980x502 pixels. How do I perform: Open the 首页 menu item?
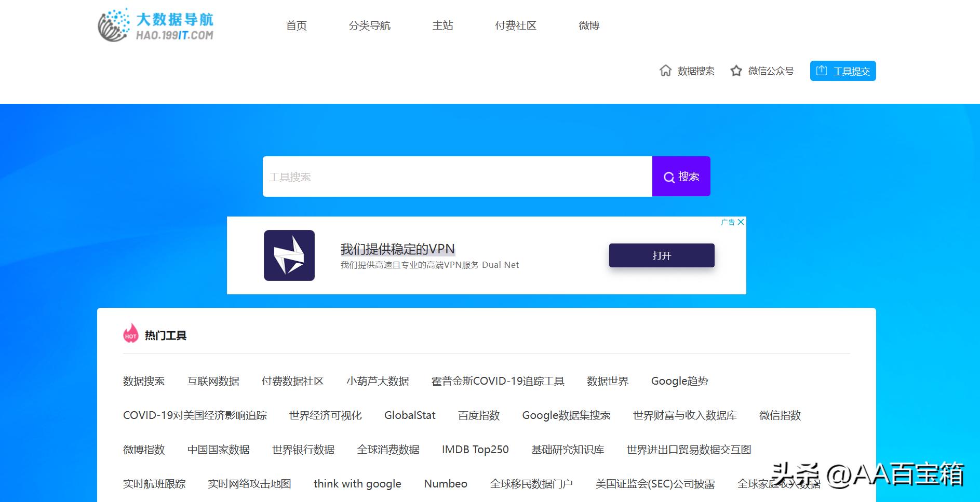click(x=296, y=25)
